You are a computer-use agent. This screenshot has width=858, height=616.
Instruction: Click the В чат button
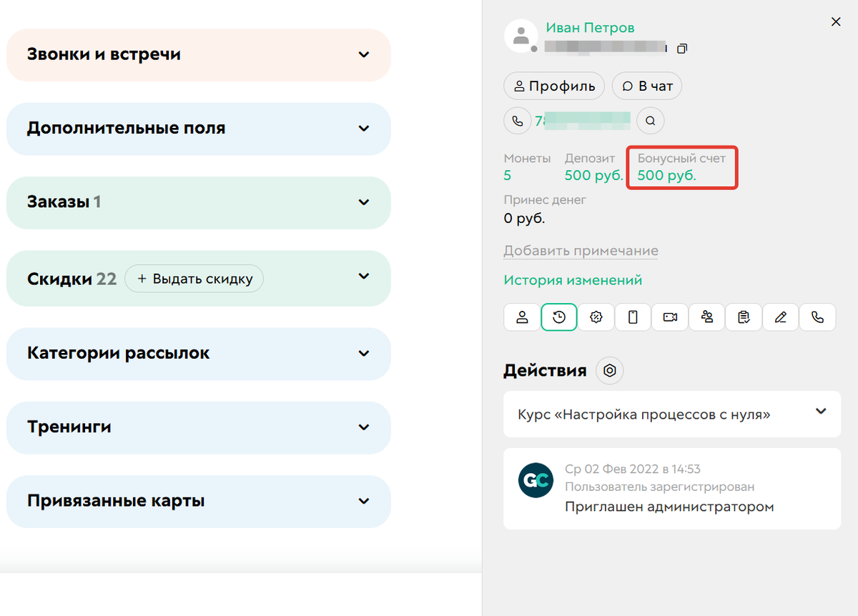click(x=646, y=86)
